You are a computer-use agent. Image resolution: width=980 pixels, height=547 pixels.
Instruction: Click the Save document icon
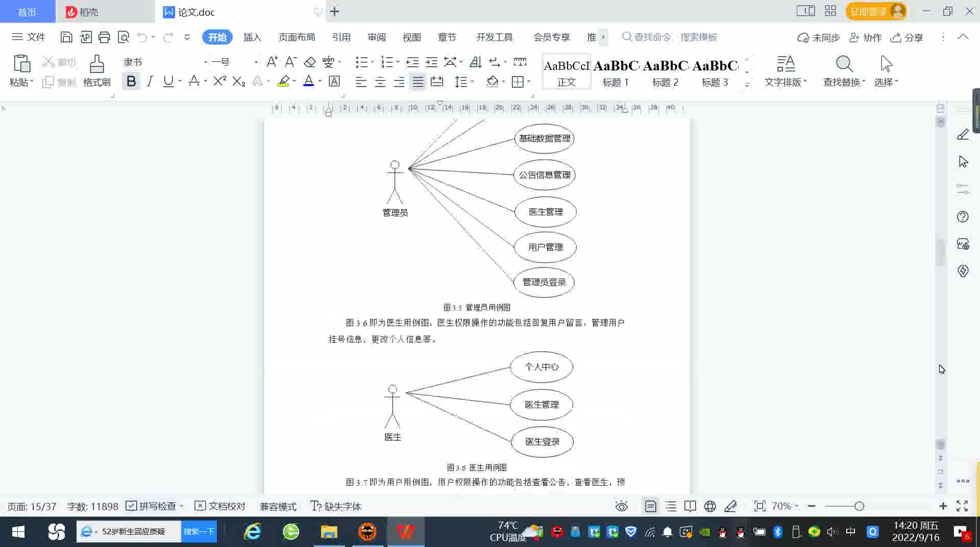(66, 37)
